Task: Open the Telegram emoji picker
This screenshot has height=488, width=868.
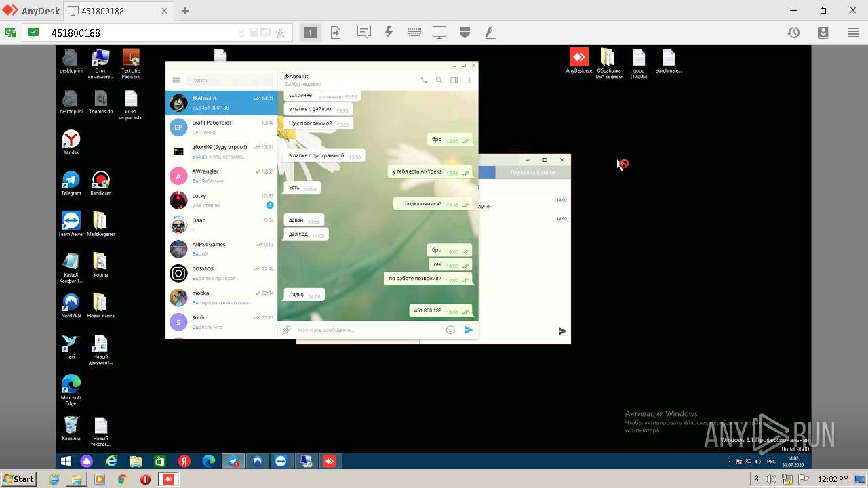Action: coord(450,330)
